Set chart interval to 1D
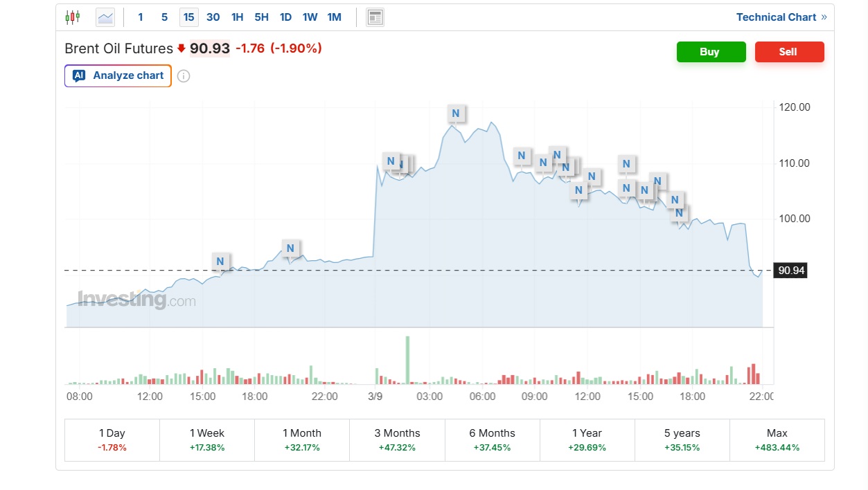The height and width of the screenshot is (490, 868). pyautogui.click(x=285, y=17)
